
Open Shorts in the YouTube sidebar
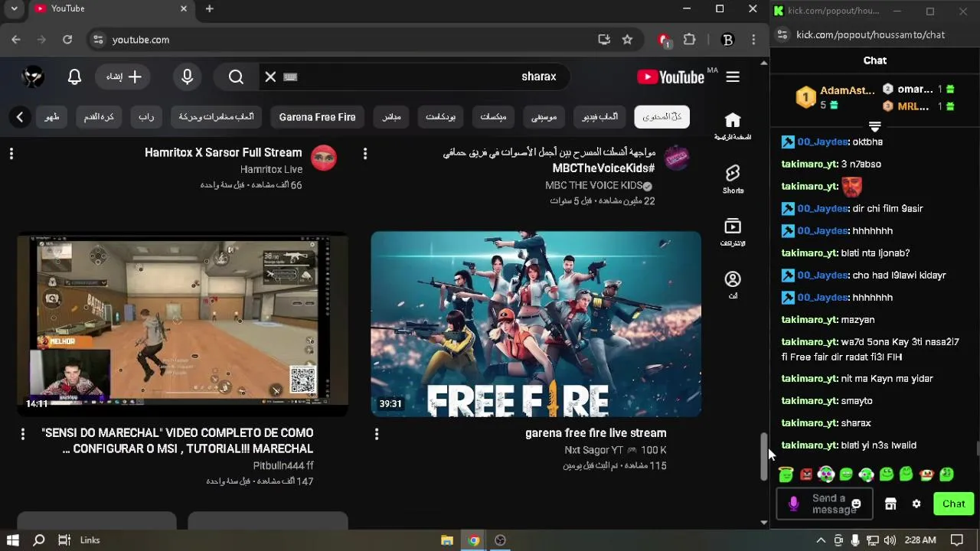pyautogui.click(x=733, y=179)
